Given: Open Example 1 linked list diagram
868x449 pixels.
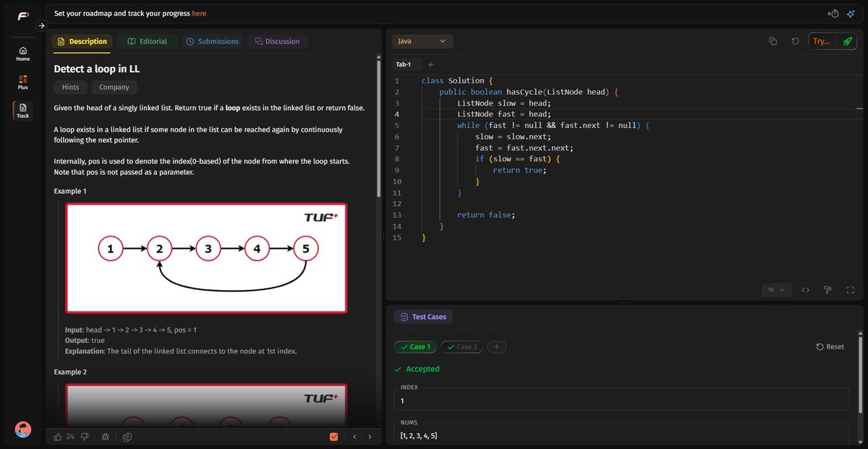Looking at the screenshot, I should (206, 258).
